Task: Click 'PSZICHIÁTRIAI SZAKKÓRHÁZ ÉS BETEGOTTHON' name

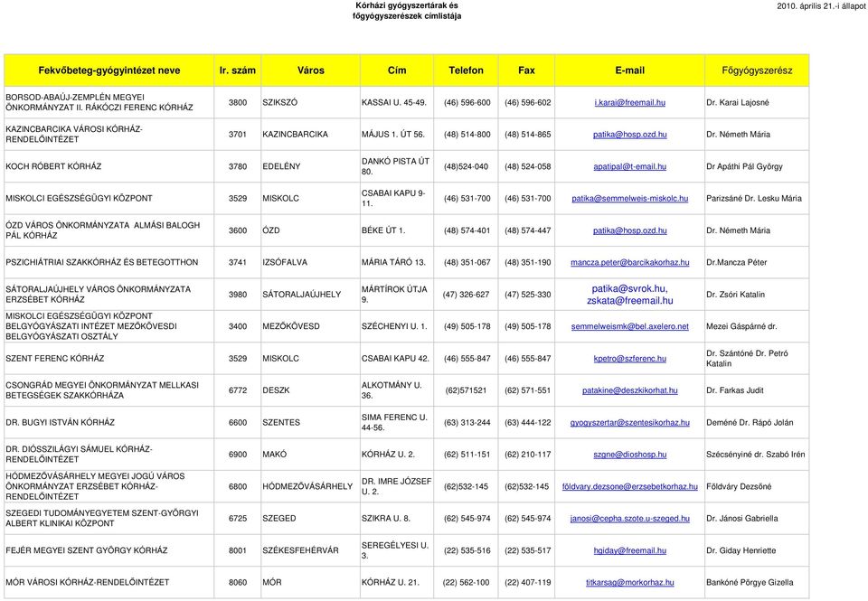Action: [x=102, y=262]
